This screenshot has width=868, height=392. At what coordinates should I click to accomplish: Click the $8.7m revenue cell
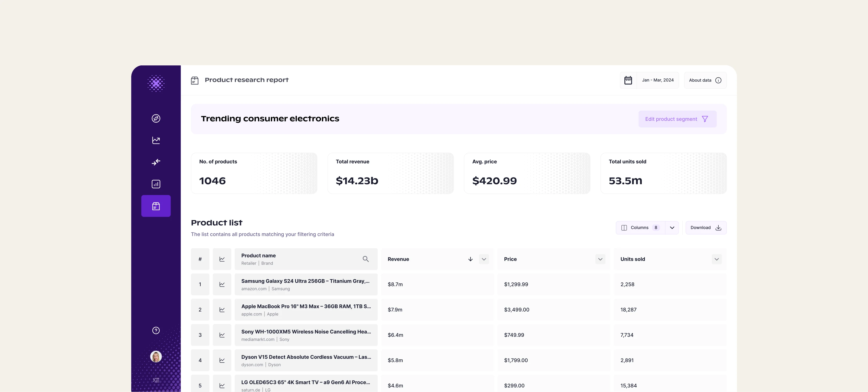pyautogui.click(x=437, y=284)
